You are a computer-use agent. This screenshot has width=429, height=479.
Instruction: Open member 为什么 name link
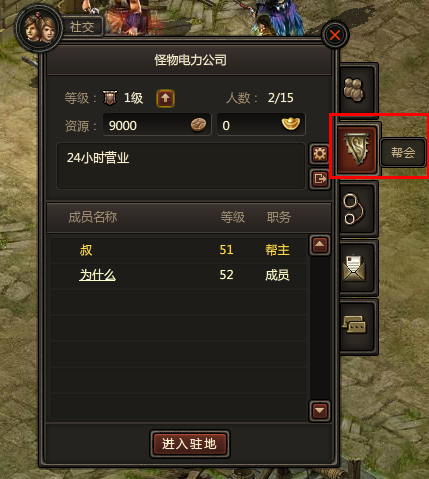(x=97, y=275)
